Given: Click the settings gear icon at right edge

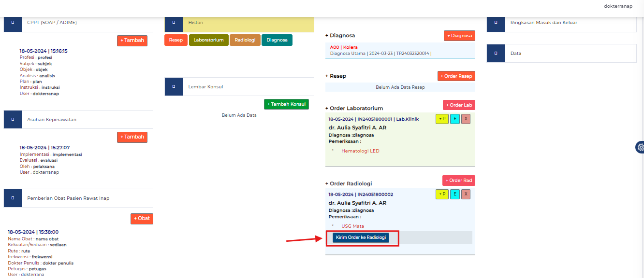Looking at the screenshot, I should click(640, 147).
